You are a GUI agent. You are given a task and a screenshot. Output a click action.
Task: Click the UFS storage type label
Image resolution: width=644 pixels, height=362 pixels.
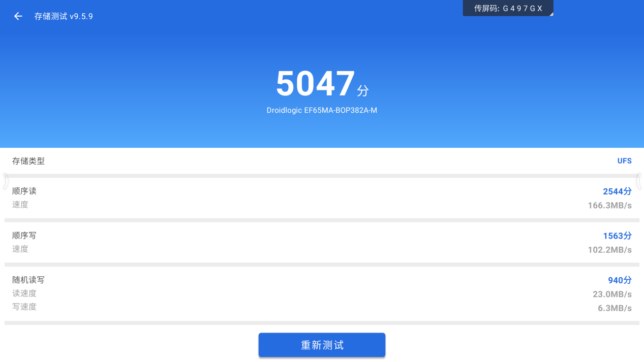624,161
